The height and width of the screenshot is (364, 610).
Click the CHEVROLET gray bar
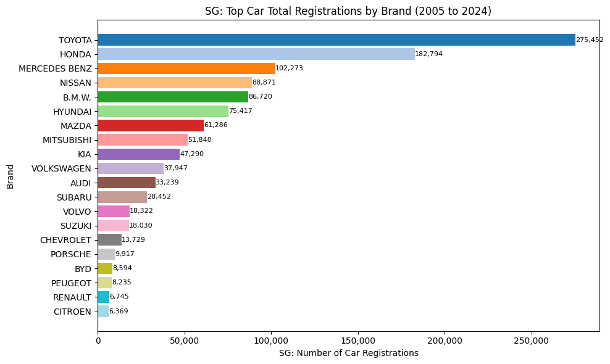point(110,239)
